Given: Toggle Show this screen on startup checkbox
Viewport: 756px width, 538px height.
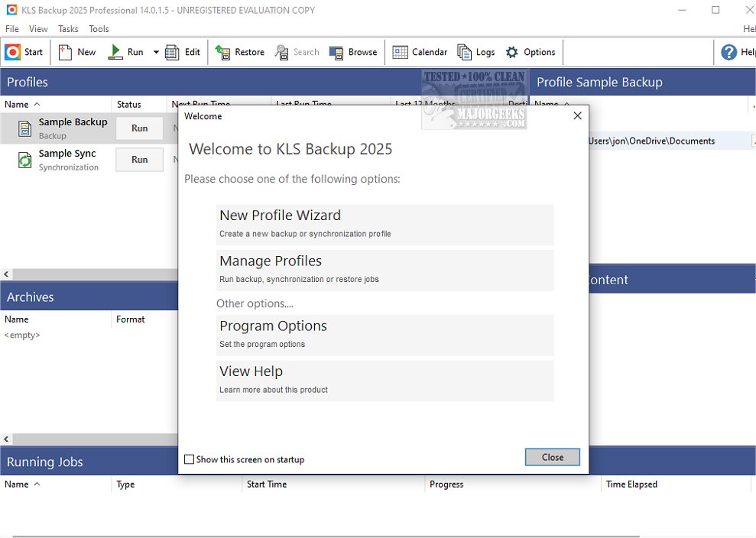Looking at the screenshot, I should [x=190, y=459].
